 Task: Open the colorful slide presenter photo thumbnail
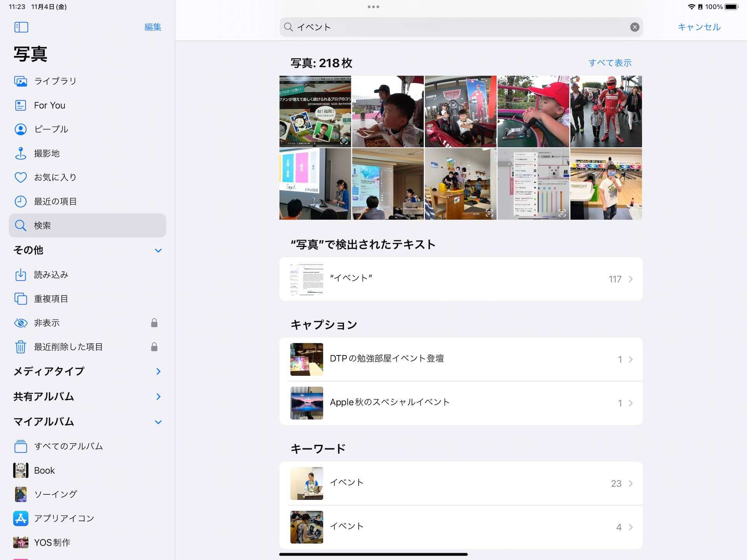pyautogui.click(x=315, y=184)
